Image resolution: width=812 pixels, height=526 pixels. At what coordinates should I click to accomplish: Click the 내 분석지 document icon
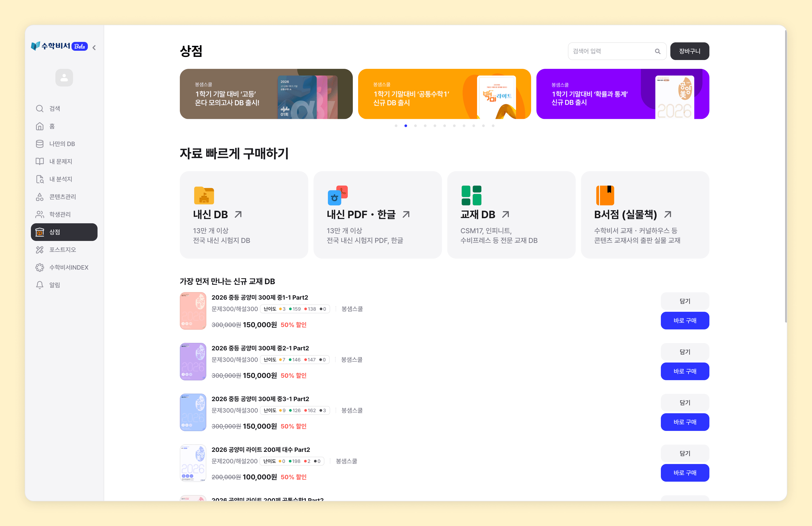pyautogui.click(x=39, y=179)
